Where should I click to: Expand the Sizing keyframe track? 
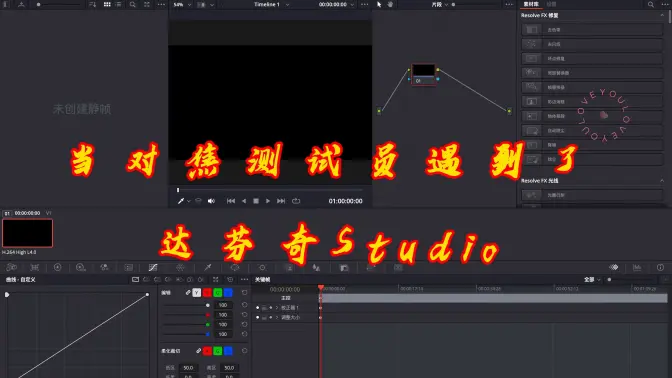pos(277,318)
